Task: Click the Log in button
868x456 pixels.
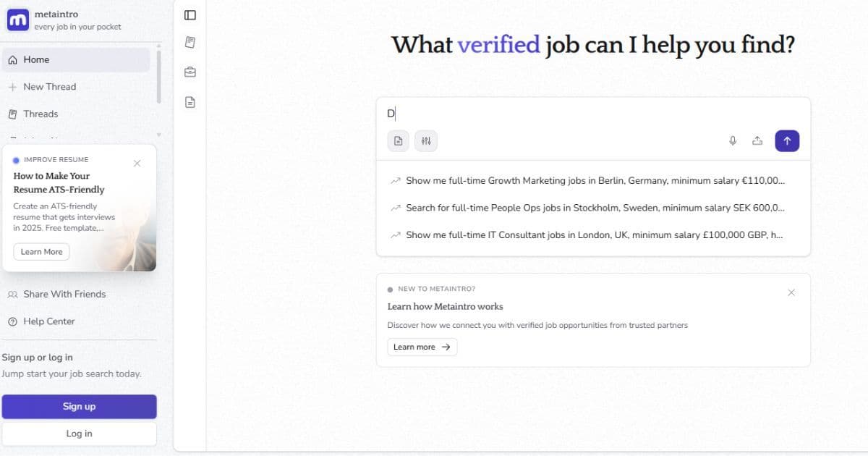Action: [x=79, y=433]
